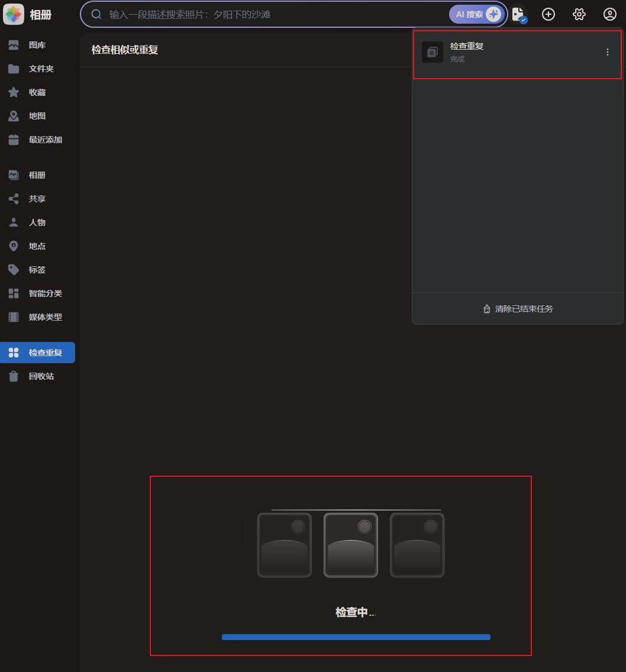Click the 最近添加 calendar icon
This screenshot has height=672, width=626.
14,140
